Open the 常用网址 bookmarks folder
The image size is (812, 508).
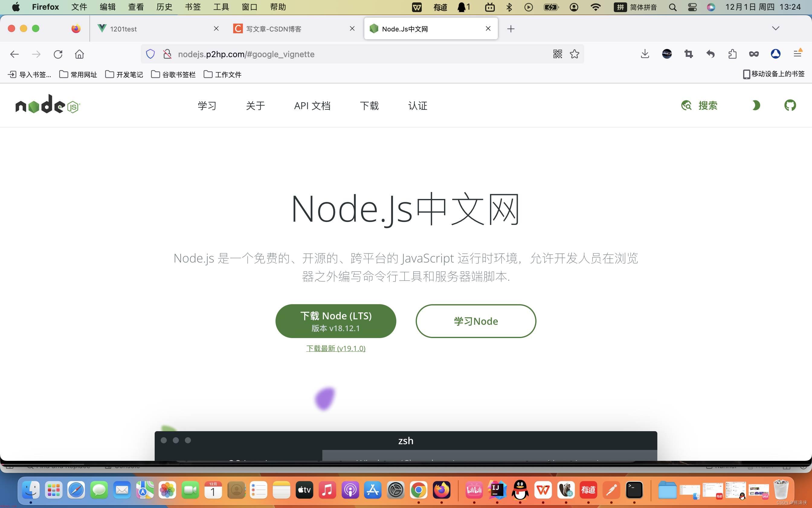tap(78, 74)
